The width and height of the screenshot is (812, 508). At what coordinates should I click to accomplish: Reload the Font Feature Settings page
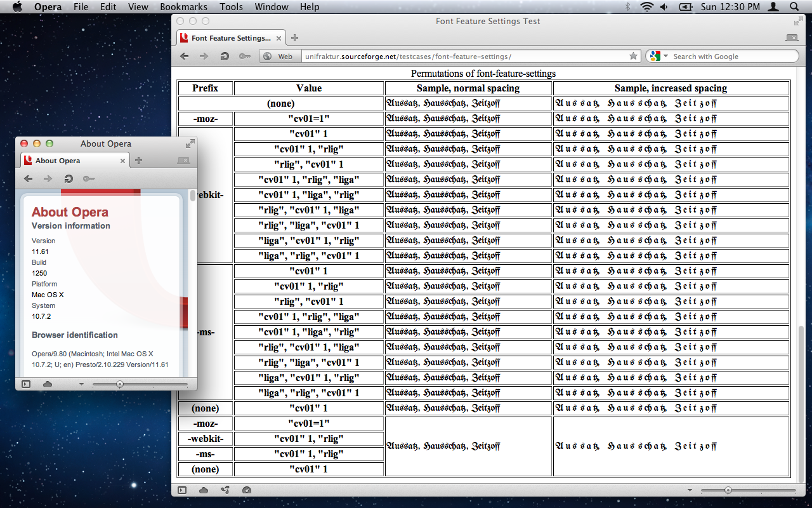click(x=225, y=56)
